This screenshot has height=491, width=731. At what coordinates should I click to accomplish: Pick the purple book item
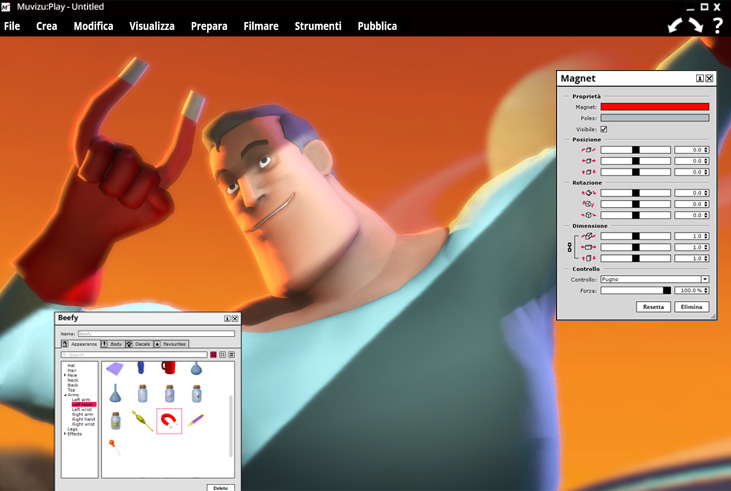coord(115,369)
